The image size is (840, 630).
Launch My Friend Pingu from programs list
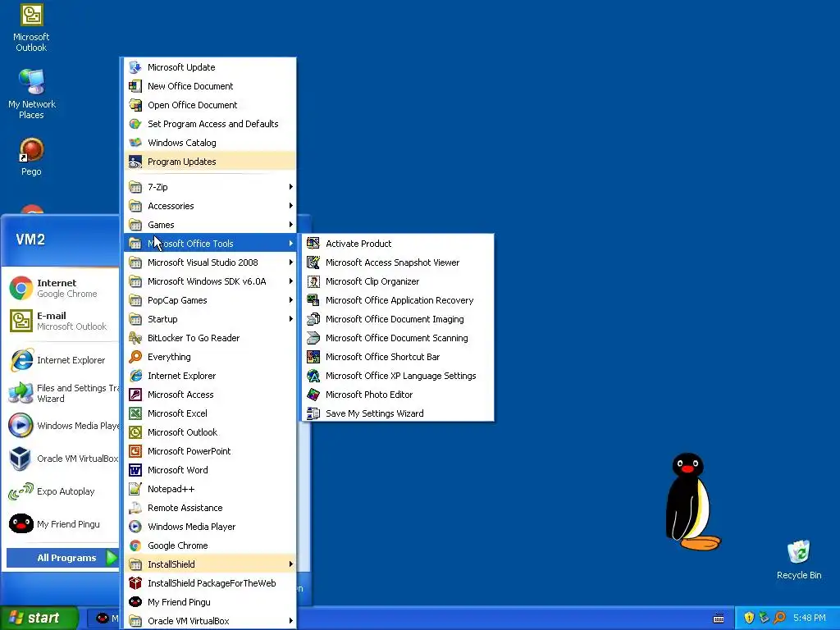click(x=210, y=602)
